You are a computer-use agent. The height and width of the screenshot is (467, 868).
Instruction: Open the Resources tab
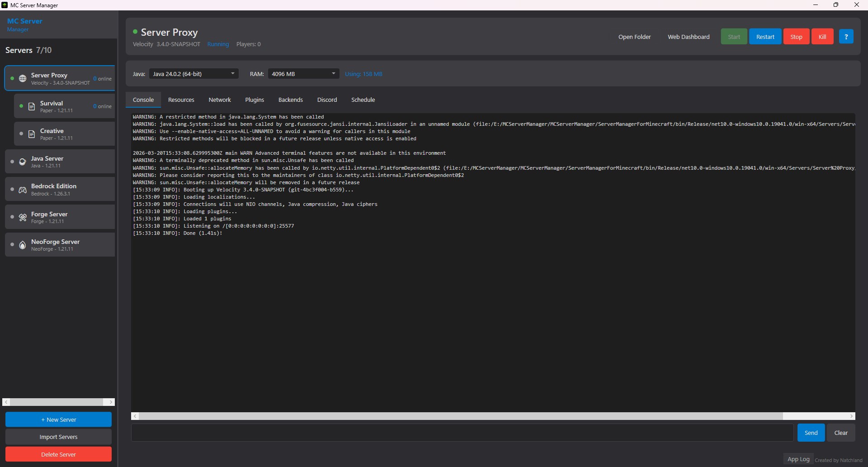[x=181, y=100]
